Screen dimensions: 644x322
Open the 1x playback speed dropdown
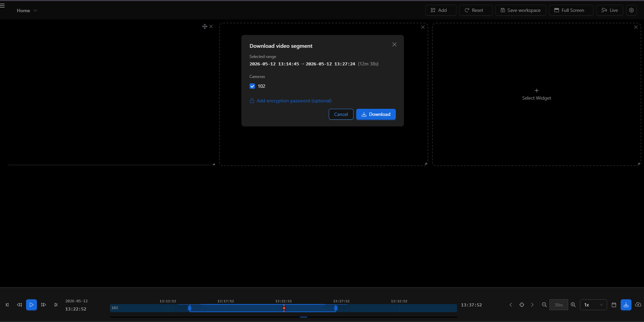pyautogui.click(x=593, y=305)
